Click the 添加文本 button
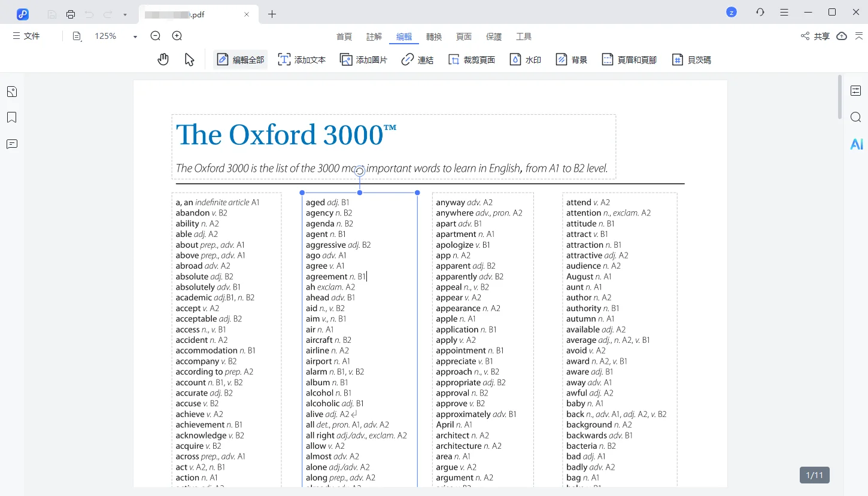Viewport: 868px width, 496px height. point(302,60)
